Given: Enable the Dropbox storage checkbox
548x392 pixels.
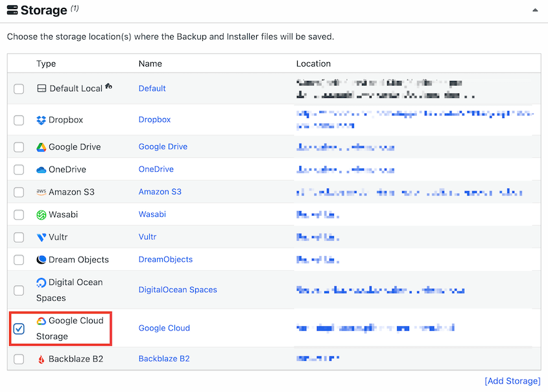Looking at the screenshot, I should 19,119.
